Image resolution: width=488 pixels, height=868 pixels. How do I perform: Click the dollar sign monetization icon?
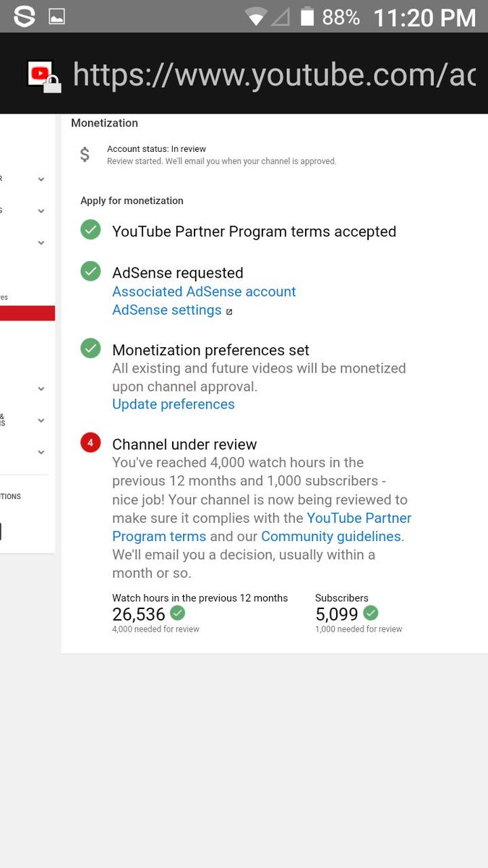85,154
